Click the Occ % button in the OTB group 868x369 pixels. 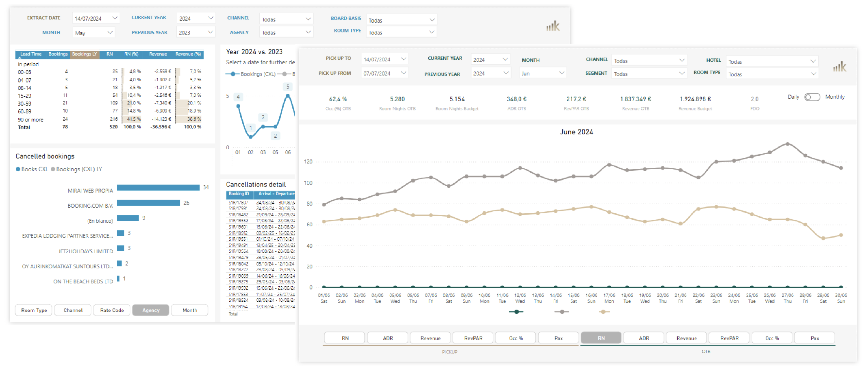[x=772, y=338]
